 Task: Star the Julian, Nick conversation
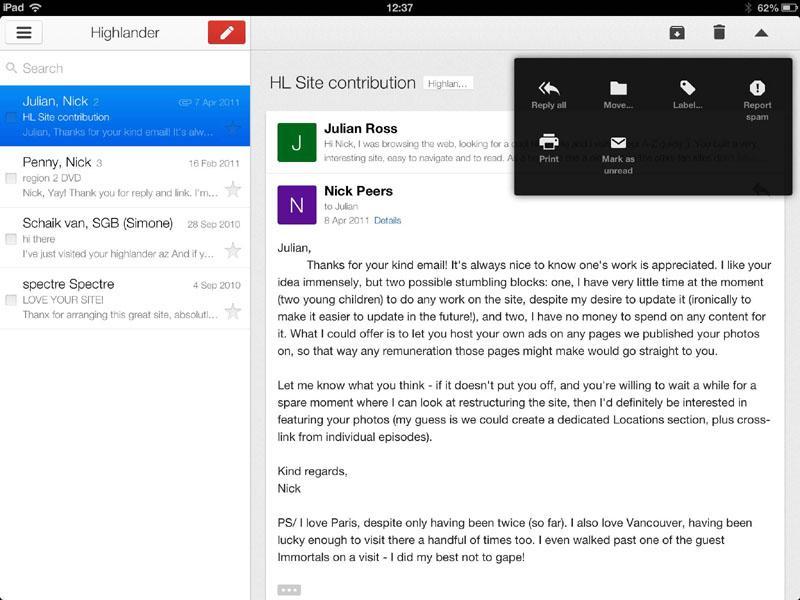click(x=233, y=128)
